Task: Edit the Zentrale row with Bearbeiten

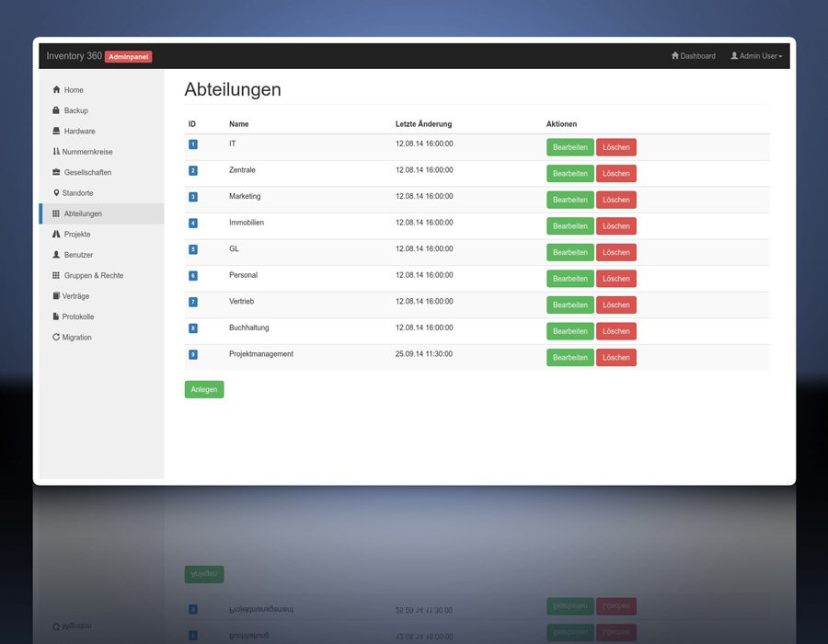Action: (570, 174)
